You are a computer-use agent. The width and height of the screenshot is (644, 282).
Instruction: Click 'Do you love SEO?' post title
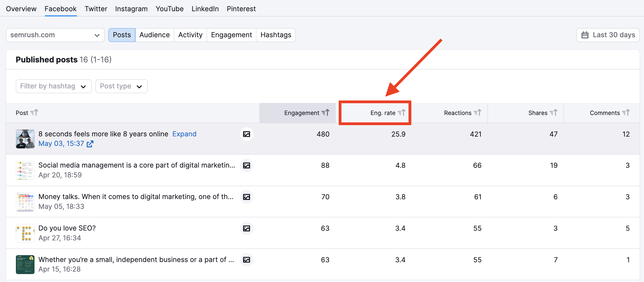67,228
